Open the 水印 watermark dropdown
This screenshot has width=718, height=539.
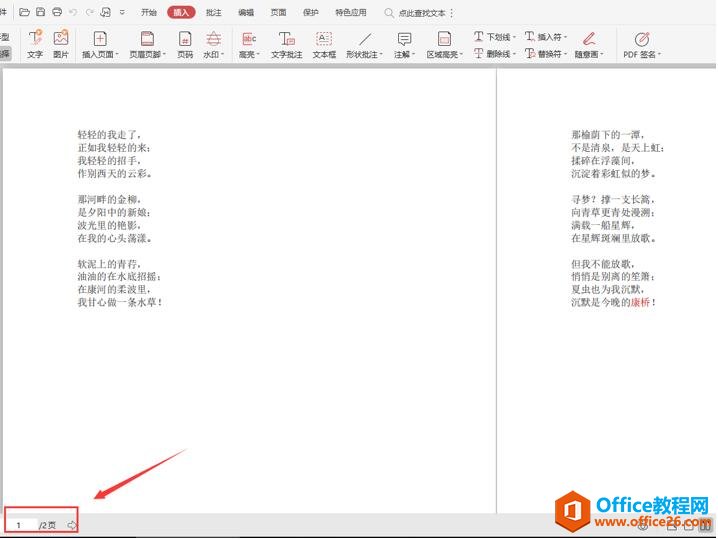click(x=213, y=44)
